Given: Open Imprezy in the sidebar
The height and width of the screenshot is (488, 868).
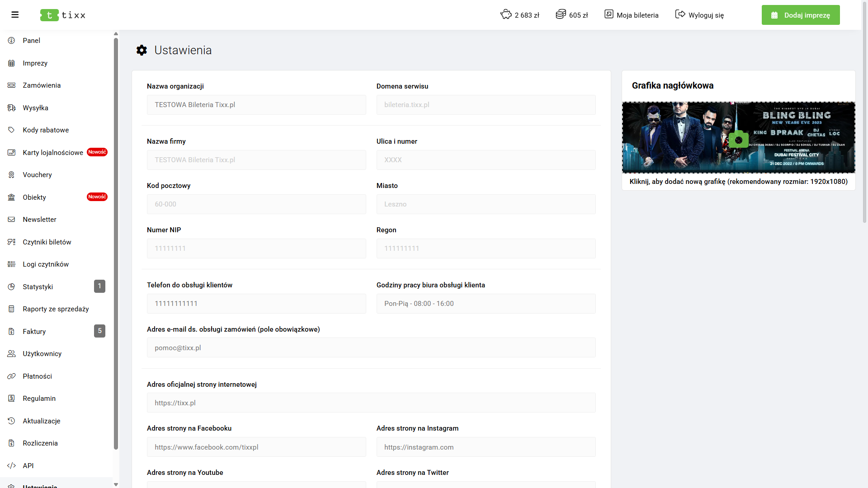Looking at the screenshot, I should (x=35, y=63).
